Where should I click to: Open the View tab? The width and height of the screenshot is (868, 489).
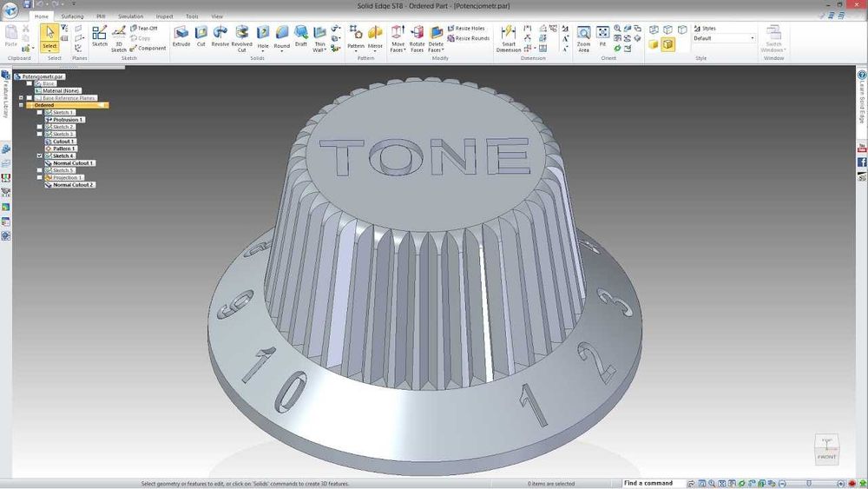click(217, 17)
